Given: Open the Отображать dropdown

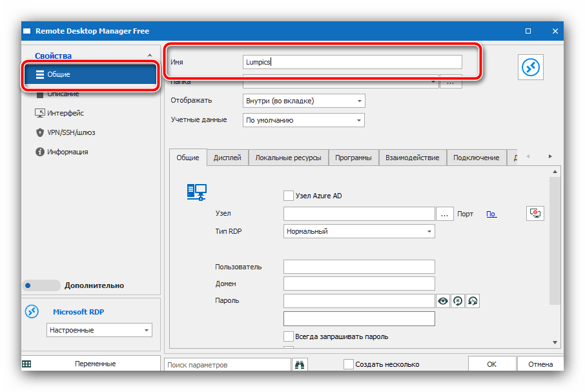Looking at the screenshot, I should (x=304, y=101).
